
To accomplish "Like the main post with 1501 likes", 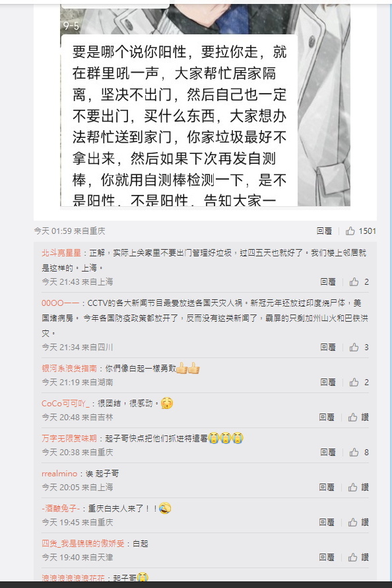I will (360, 231).
